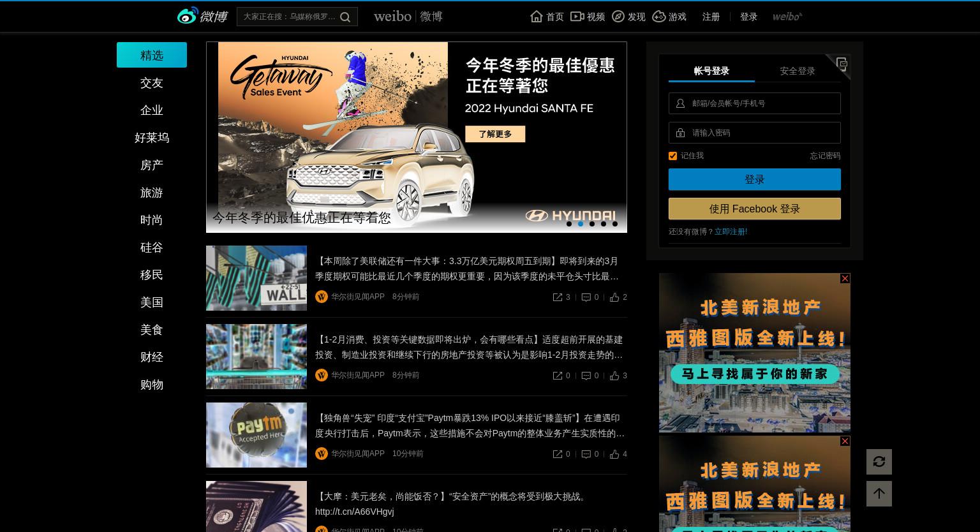Click the small weibo logo after 登录
The height and width of the screenshot is (532, 980).
(x=787, y=17)
